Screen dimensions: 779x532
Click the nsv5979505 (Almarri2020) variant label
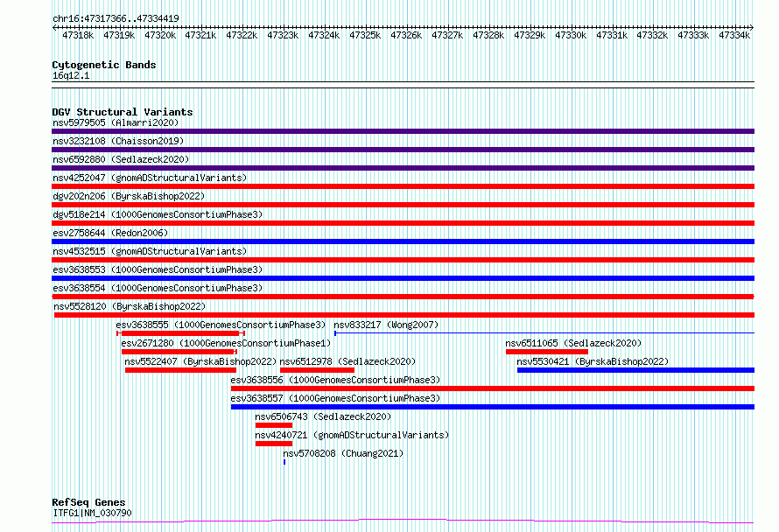pos(116,122)
